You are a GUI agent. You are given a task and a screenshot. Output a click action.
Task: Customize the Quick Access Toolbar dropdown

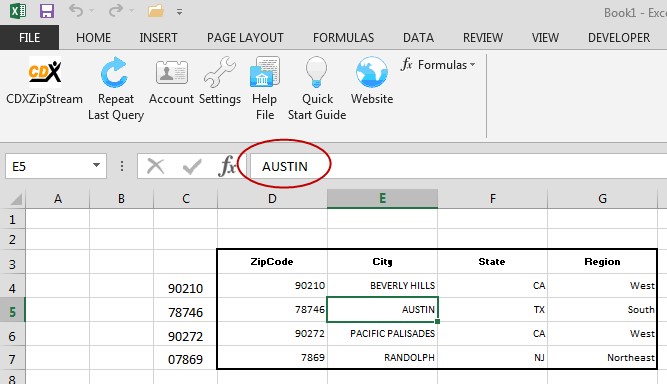(x=180, y=12)
